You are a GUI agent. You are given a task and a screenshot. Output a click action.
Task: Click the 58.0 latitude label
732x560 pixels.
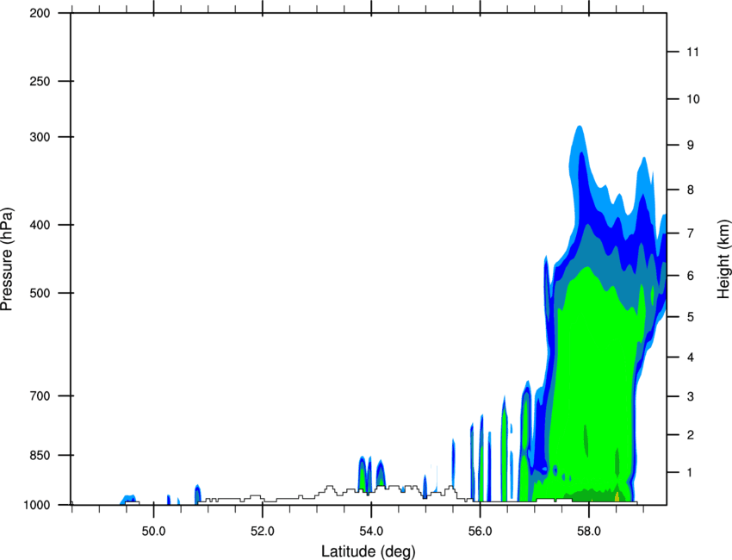click(x=589, y=532)
